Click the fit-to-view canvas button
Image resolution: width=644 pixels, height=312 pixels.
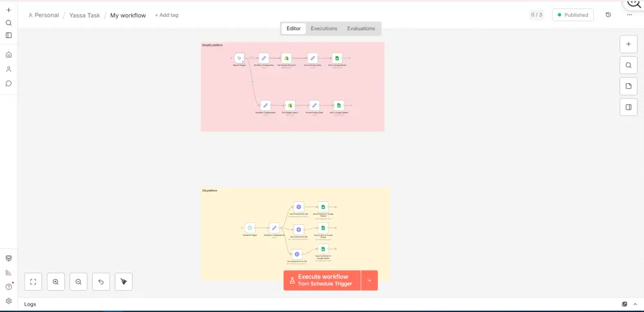[x=33, y=282]
